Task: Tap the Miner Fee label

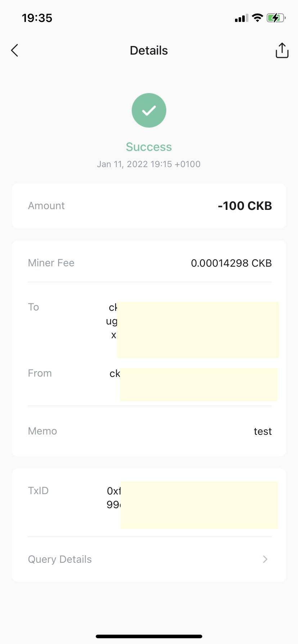Action: (51, 263)
